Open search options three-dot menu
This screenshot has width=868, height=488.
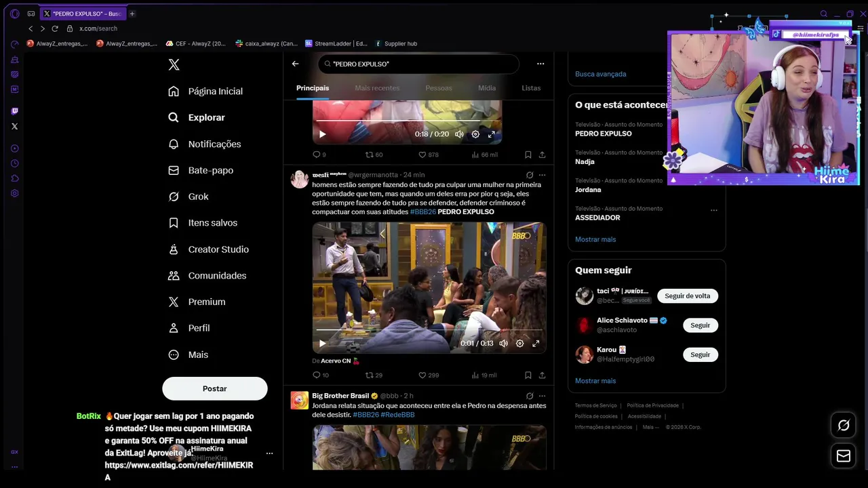point(540,64)
